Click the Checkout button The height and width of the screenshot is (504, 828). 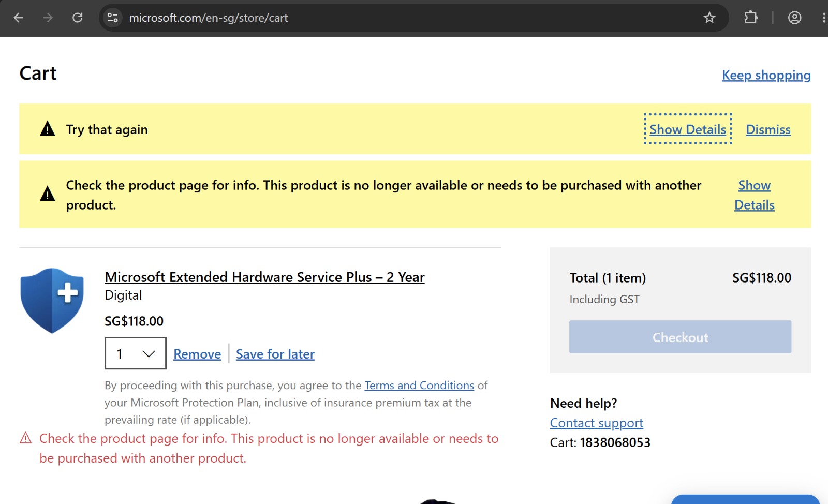(x=680, y=337)
